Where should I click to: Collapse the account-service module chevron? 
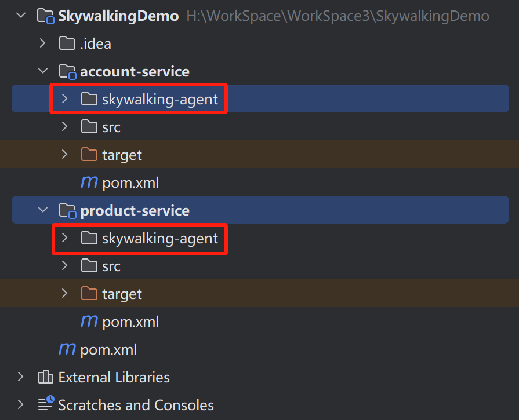click(43, 71)
